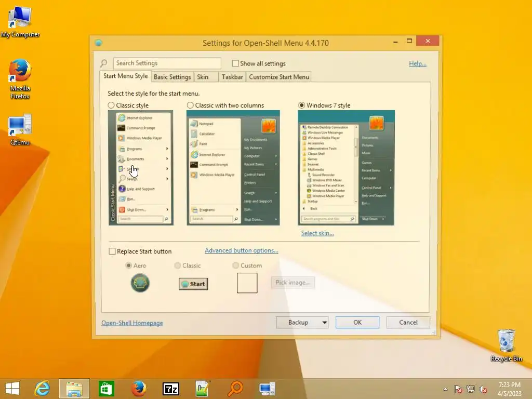Viewport: 532px width, 399px height.
Task: Click into the Search Settings field
Action: [x=167, y=63]
